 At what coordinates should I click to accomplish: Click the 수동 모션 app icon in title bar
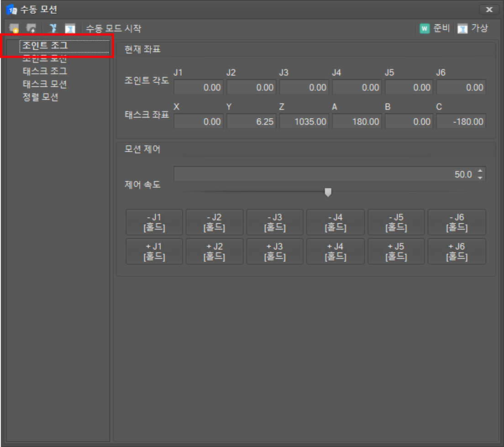point(11,9)
